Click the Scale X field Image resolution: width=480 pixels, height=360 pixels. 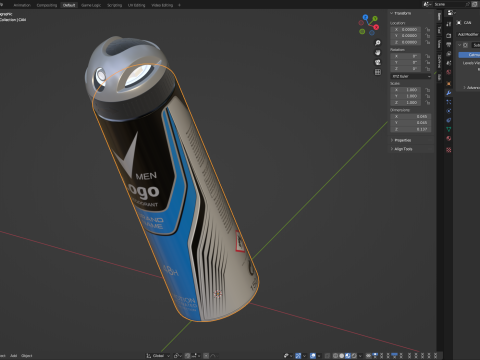pyautogui.click(x=406, y=90)
